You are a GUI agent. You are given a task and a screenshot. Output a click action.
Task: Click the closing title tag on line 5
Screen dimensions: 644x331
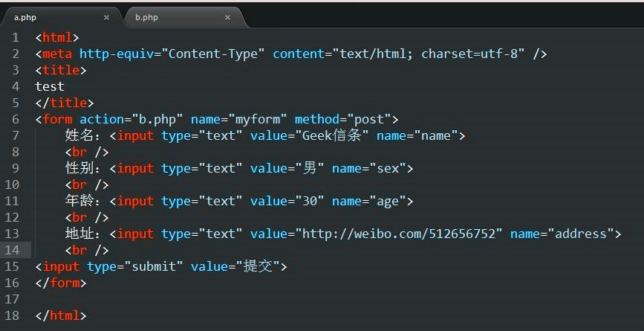[65, 103]
